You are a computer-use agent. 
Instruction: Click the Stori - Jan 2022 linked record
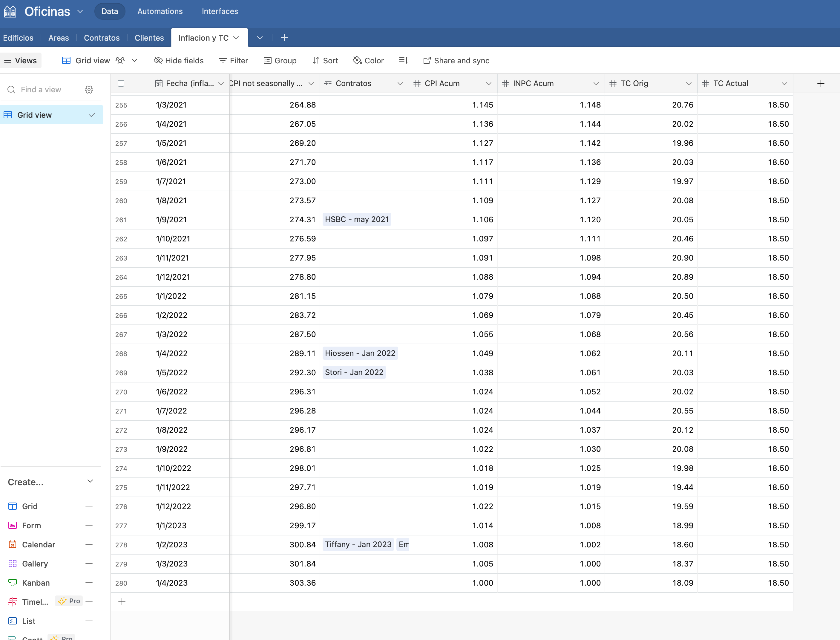coord(354,372)
